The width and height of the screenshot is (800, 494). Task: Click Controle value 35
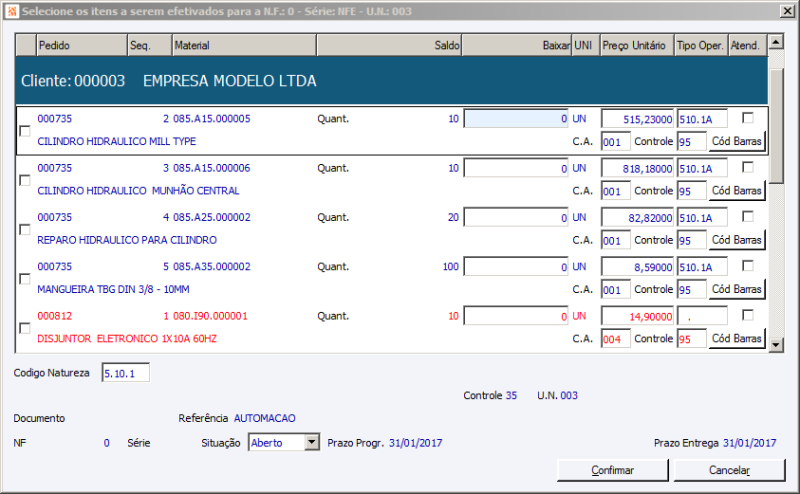511,395
